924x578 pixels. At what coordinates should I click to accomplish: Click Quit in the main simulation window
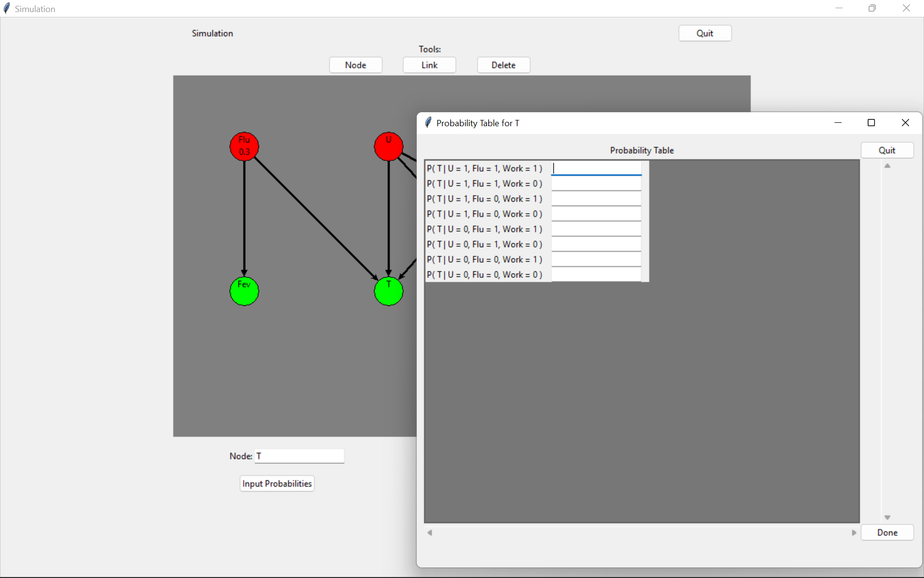(705, 33)
